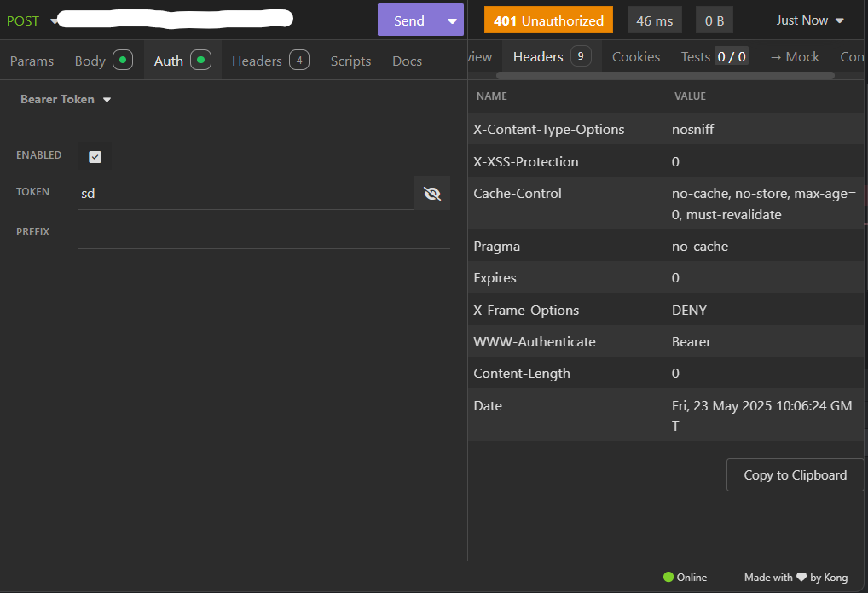Click the nosniff header value

[692, 129]
